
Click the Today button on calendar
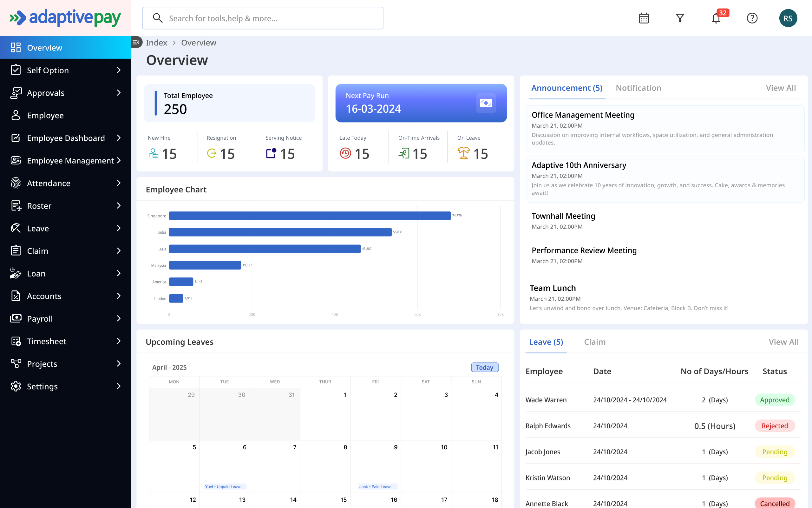[485, 367]
